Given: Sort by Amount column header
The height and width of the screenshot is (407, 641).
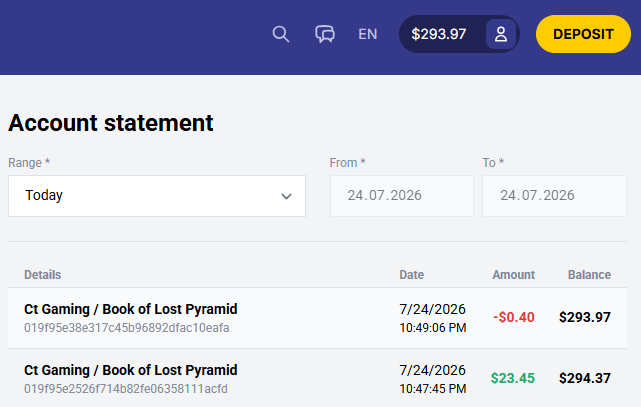Looking at the screenshot, I should pyautogui.click(x=513, y=275).
